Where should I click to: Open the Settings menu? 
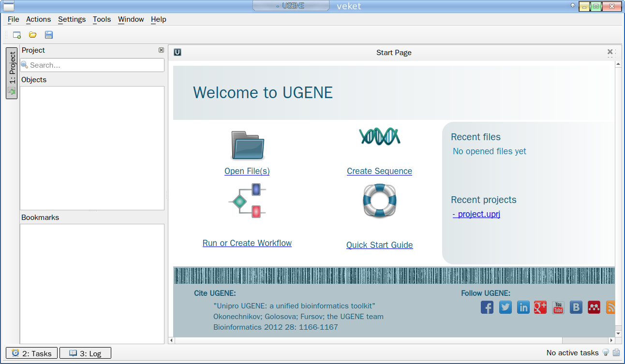click(72, 19)
